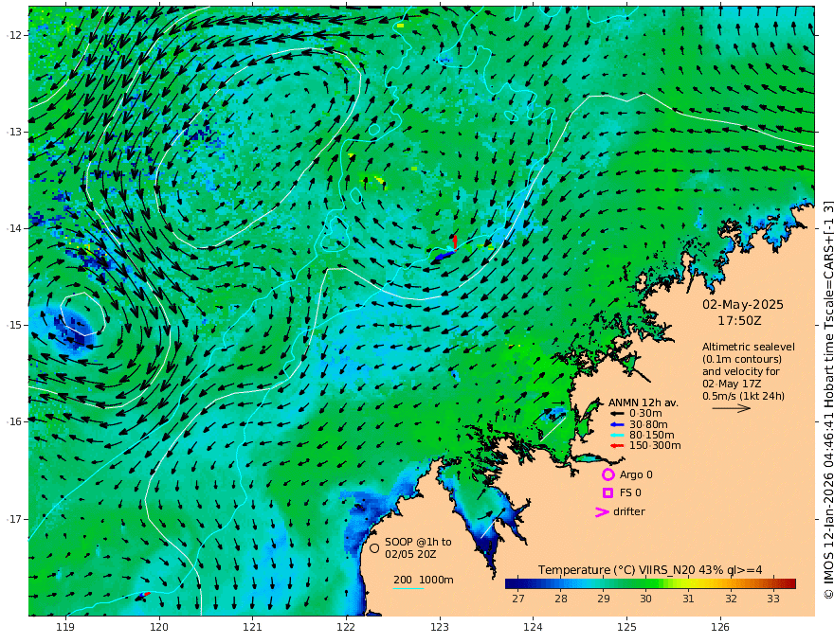Click the latitude axis label -16
Screen dimensions: 834x644
[14, 421]
